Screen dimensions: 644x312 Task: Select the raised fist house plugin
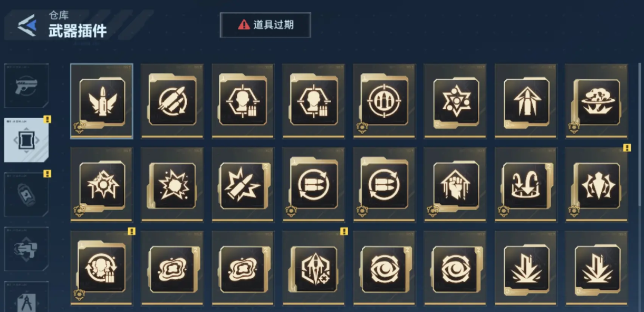point(455,185)
